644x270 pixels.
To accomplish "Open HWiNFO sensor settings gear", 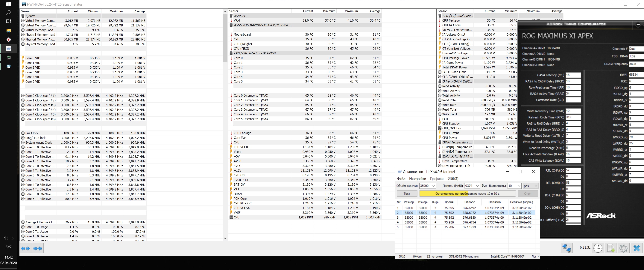I will coord(623,248).
